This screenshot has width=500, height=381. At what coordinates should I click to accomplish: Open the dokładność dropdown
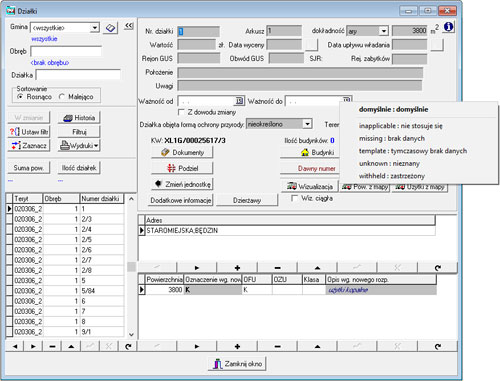[x=384, y=31]
